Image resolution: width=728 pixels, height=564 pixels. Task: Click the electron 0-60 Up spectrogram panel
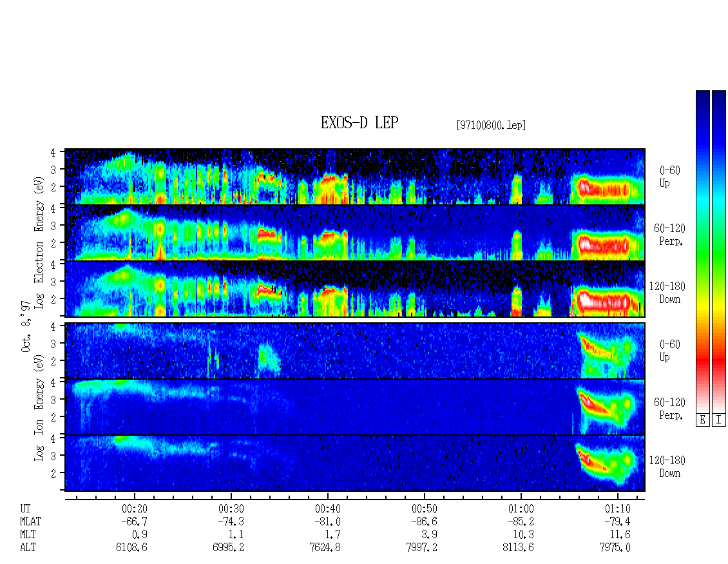click(x=355, y=177)
